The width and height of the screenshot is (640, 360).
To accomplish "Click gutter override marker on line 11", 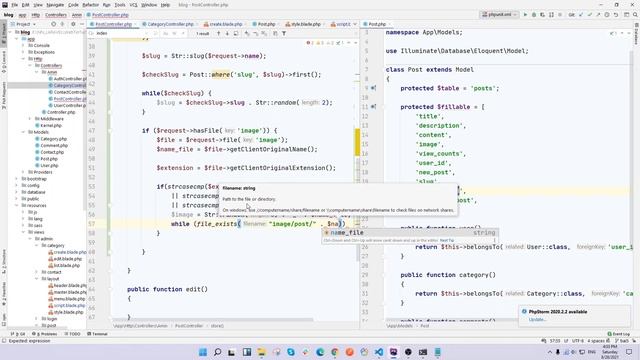I will pos(373,107).
